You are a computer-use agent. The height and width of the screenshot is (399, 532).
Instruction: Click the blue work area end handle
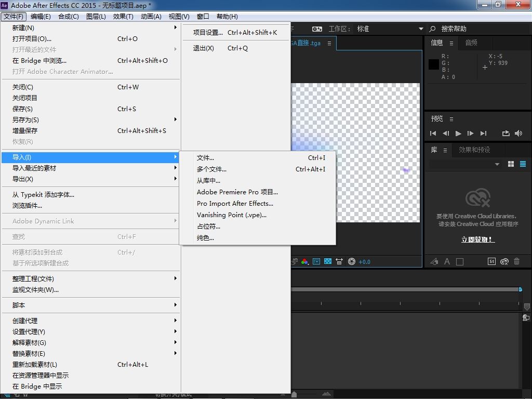tap(521, 289)
